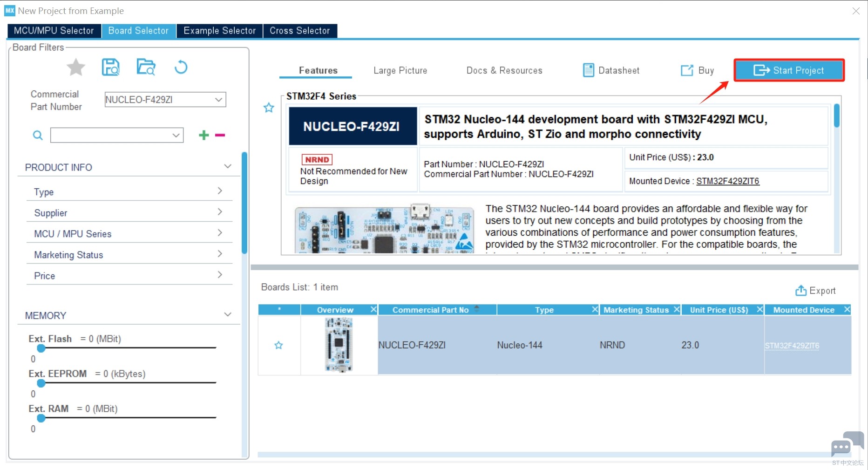The height and width of the screenshot is (470, 868).
Task: Select the NUCLEO-F429ZI cell in boards list
Action: [x=437, y=345]
